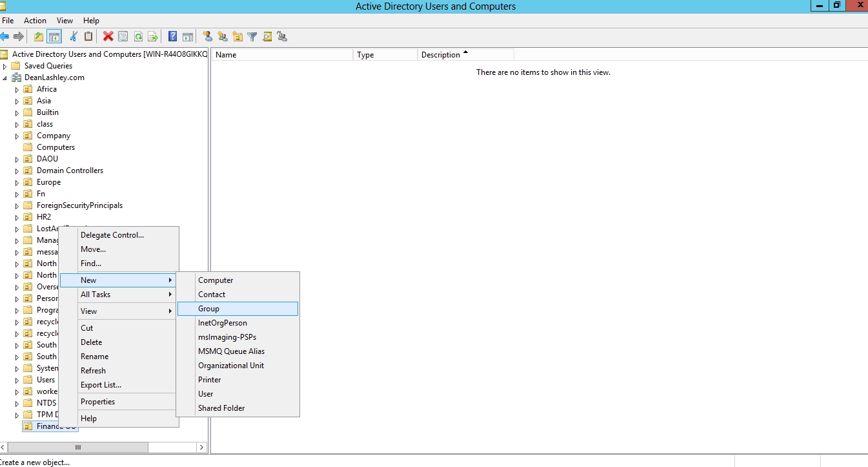
Task: Sort by the Description column header
Action: tap(441, 55)
